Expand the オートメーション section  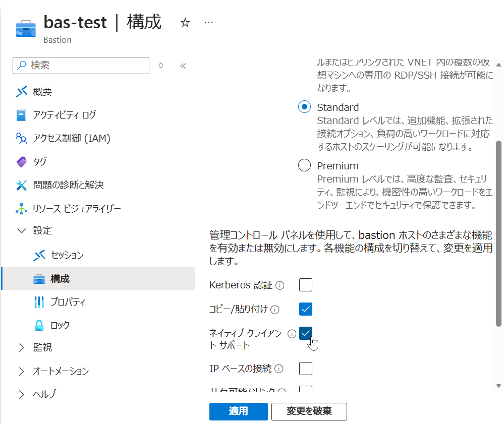click(21, 372)
